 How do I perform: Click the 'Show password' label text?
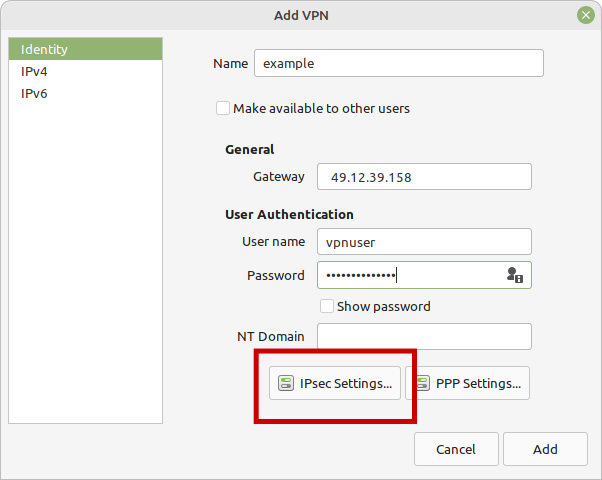384,306
